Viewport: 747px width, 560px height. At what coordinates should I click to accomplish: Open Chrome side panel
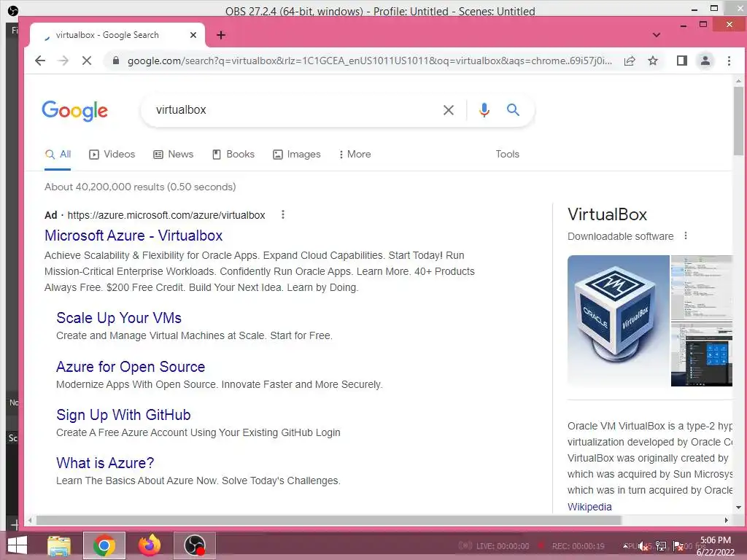tap(682, 61)
